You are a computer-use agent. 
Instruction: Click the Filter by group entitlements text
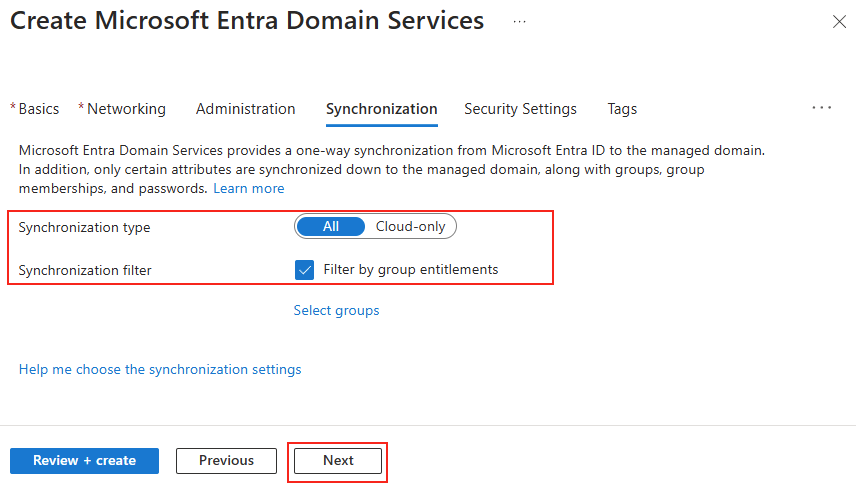tap(411, 270)
